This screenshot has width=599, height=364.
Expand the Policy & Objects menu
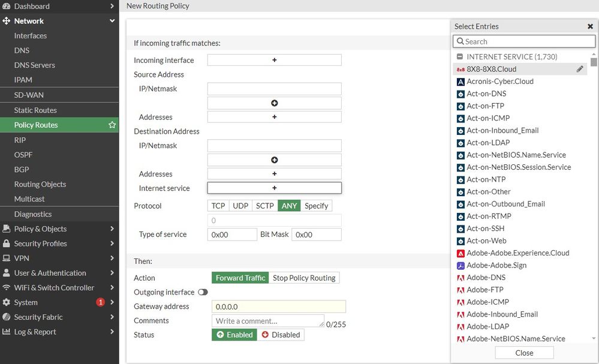click(112, 228)
